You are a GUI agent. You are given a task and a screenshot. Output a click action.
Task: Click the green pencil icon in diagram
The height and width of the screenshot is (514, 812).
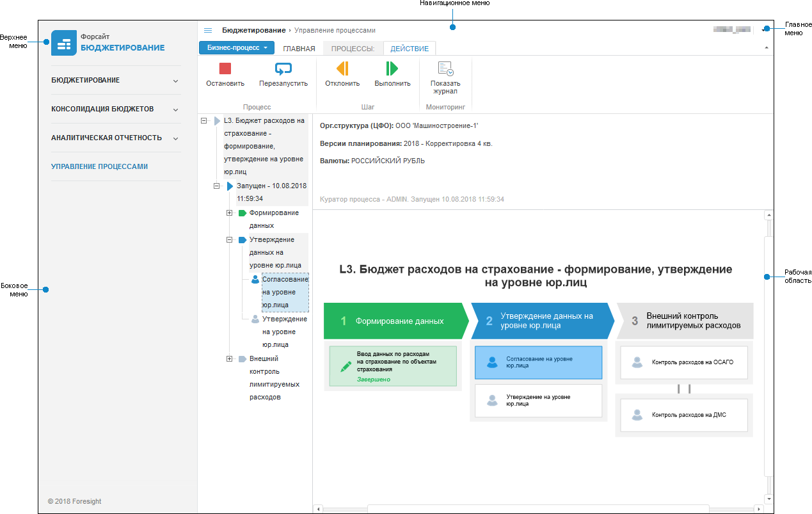point(346,366)
